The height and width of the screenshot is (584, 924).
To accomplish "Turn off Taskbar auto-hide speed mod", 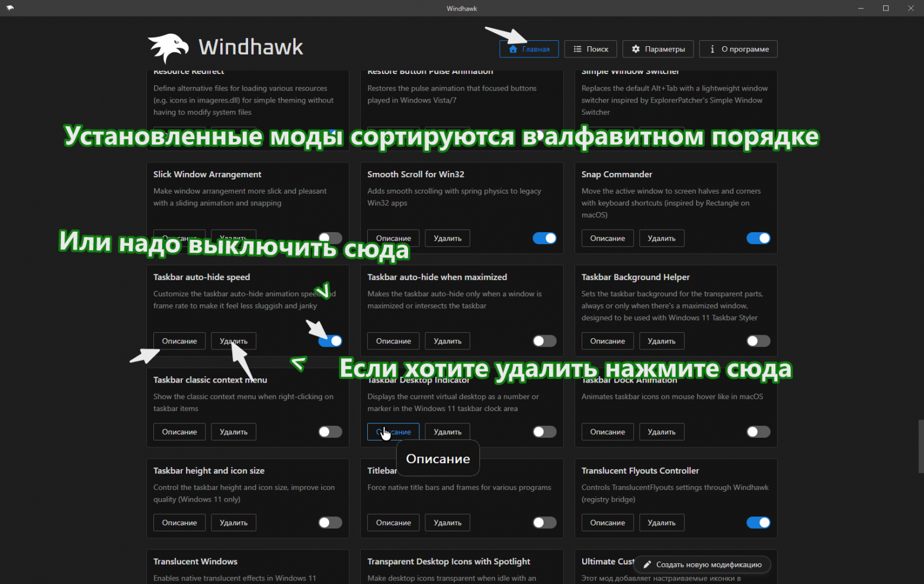I will coord(330,341).
